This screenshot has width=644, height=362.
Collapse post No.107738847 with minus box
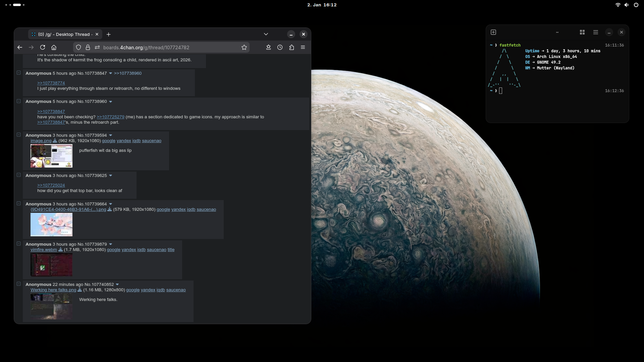coord(19,73)
